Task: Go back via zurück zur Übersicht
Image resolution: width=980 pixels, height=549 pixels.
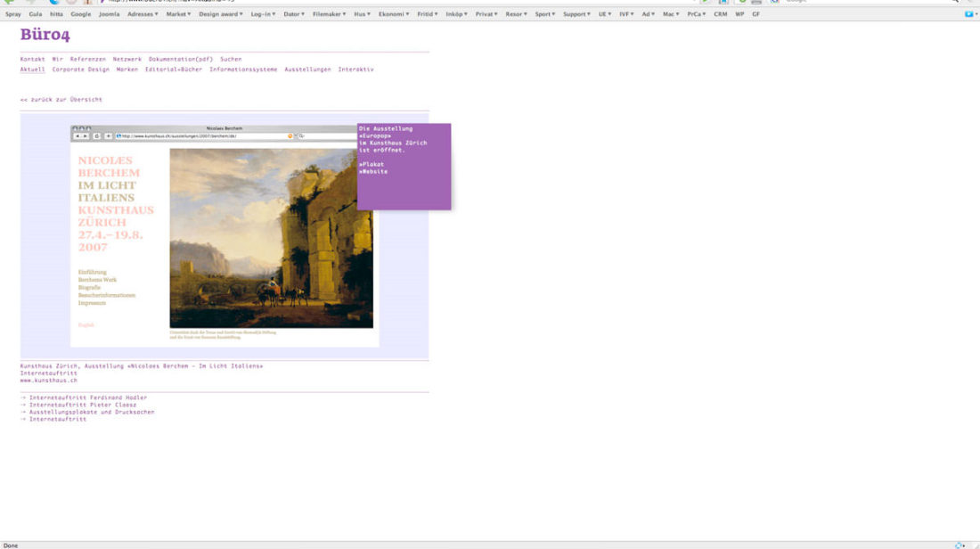Action: coord(61,100)
